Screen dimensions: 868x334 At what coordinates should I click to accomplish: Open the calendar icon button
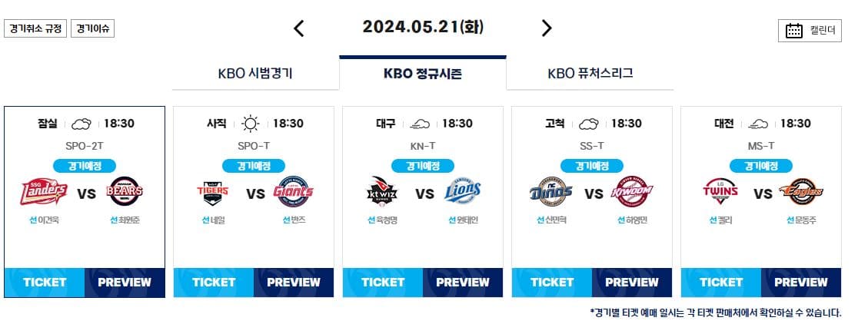point(810,31)
